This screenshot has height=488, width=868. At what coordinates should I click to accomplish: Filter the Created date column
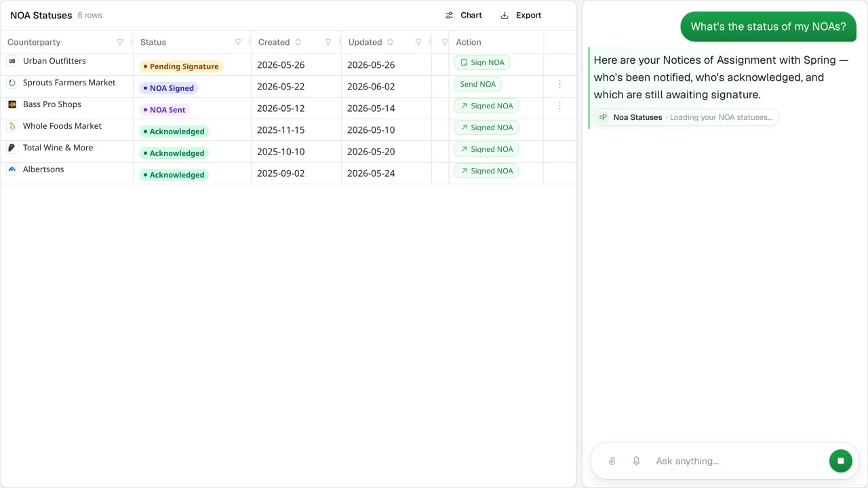328,42
